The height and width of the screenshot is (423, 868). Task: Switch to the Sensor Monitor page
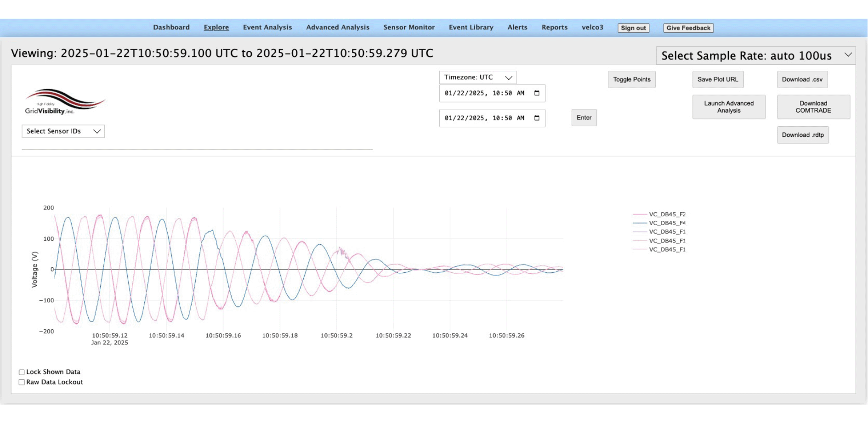click(408, 28)
